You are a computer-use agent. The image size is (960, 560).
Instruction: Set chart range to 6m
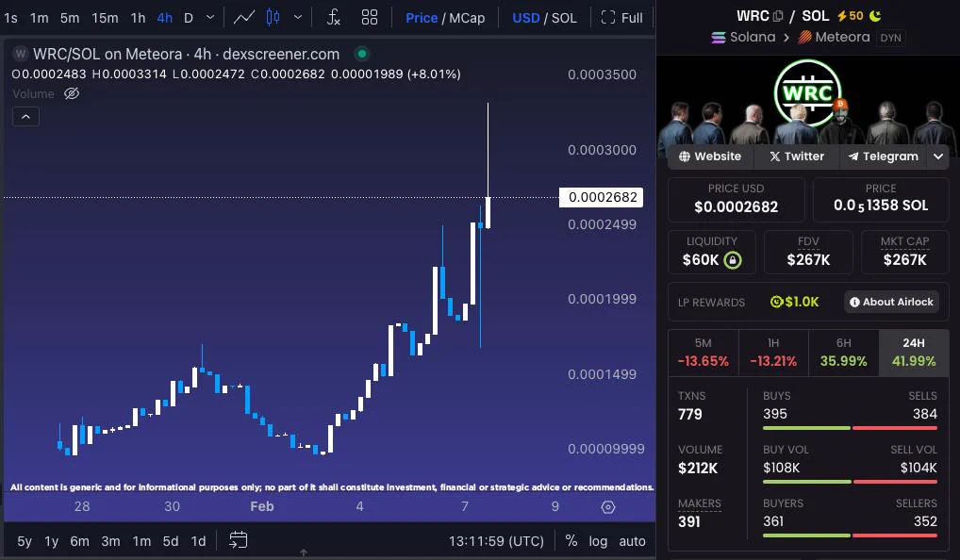click(x=79, y=541)
